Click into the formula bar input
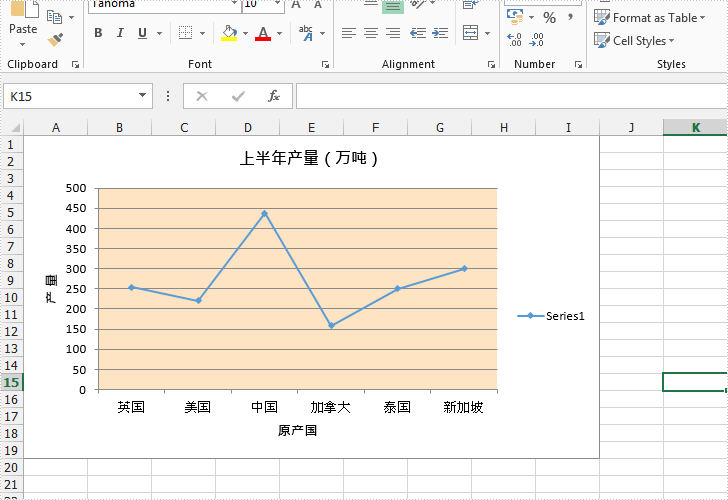This screenshot has width=728, height=500. click(512, 96)
